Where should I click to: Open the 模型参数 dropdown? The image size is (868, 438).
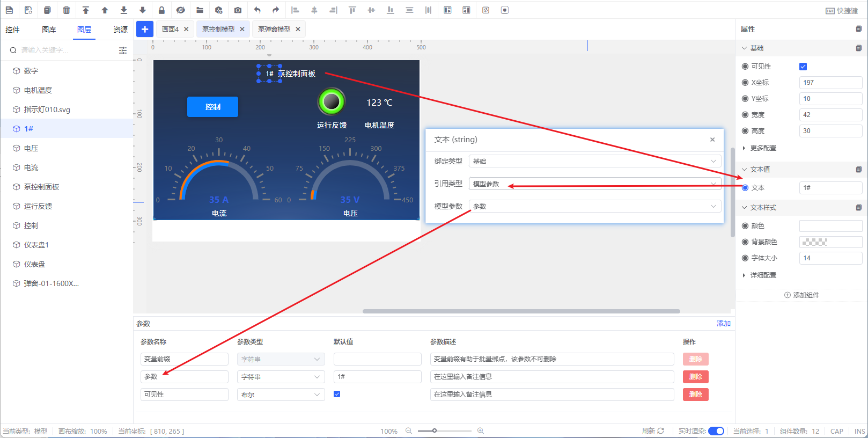click(x=594, y=206)
